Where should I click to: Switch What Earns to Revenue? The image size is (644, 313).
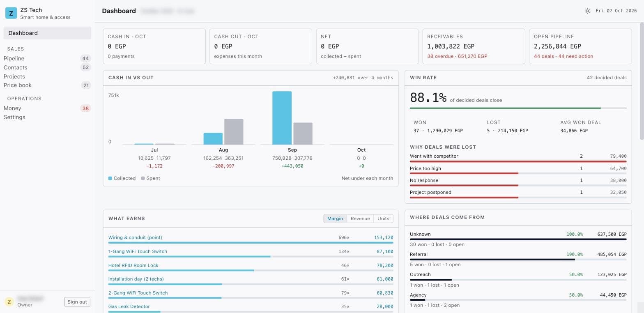point(360,219)
